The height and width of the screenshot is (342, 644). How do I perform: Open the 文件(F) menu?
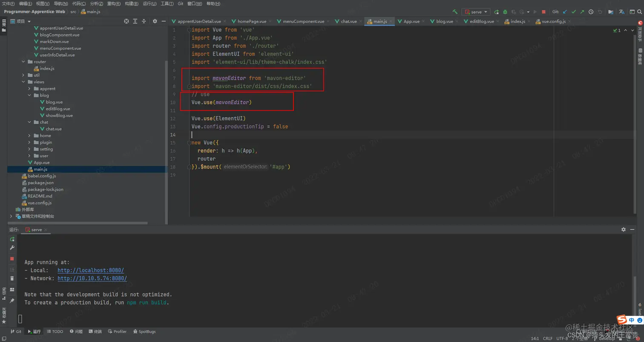(9, 3)
